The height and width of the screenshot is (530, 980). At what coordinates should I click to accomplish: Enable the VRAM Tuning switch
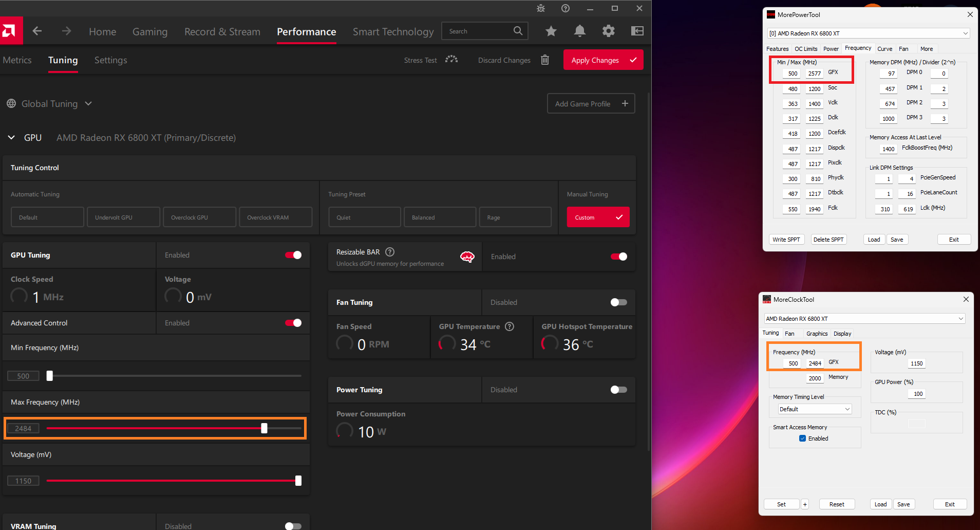[293, 526]
